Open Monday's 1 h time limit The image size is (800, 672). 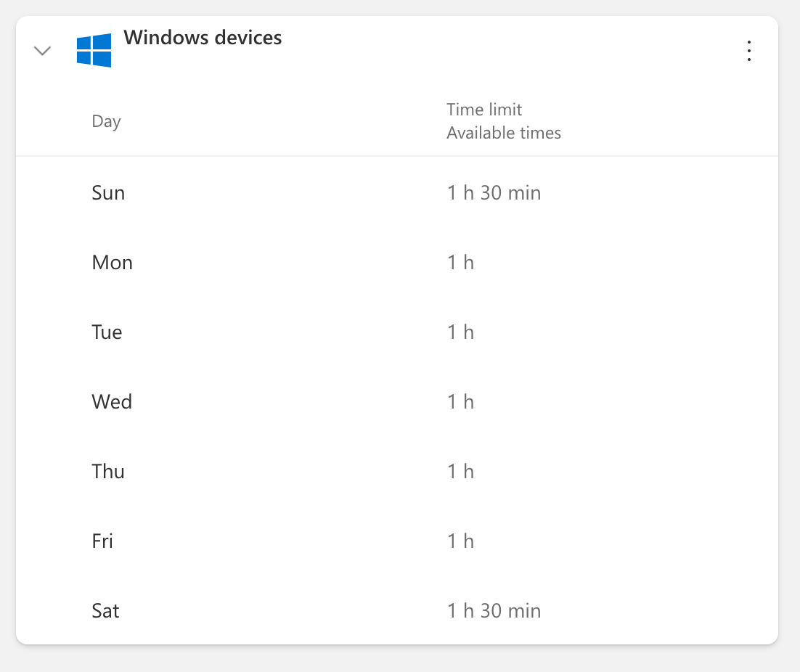pos(460,263)
